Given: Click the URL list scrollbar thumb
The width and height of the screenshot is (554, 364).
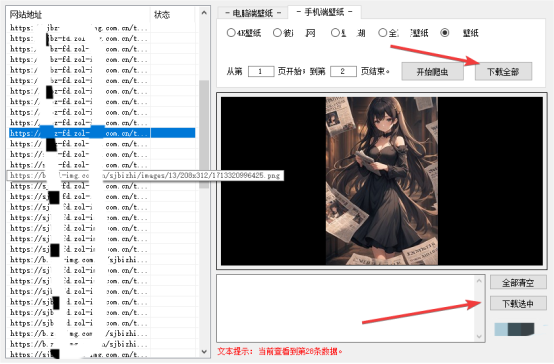Looking at the screenshot, I should [x=204, y=134].
